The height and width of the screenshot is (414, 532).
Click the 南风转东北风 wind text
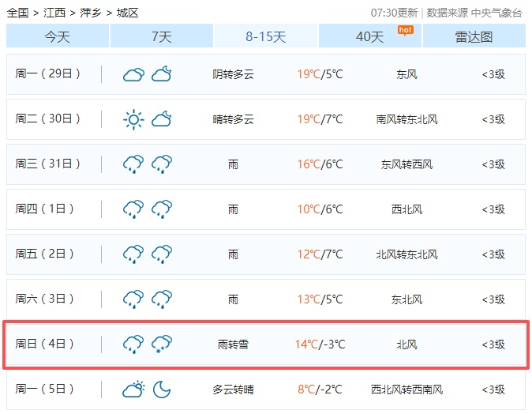coord(406,119)
